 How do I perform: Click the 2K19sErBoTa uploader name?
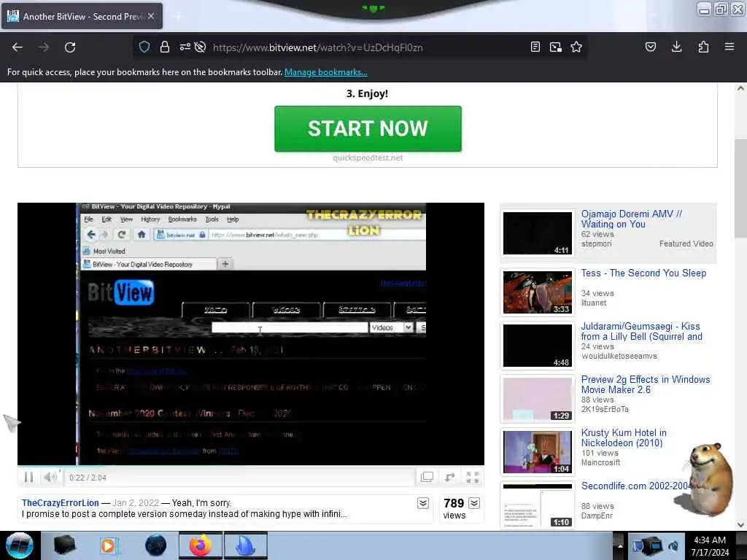[x=605, y=409]
